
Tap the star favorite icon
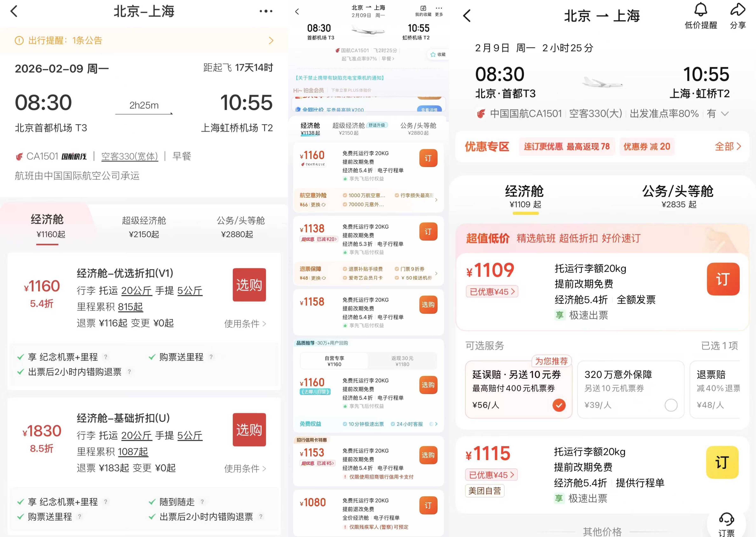(x=433, y=55)
